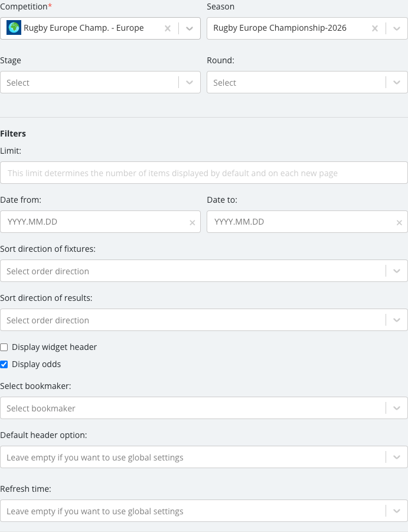Viewport: 408px width, 532px height.
Task: Expand the Stage select dropdown
Action: point(100,82)
